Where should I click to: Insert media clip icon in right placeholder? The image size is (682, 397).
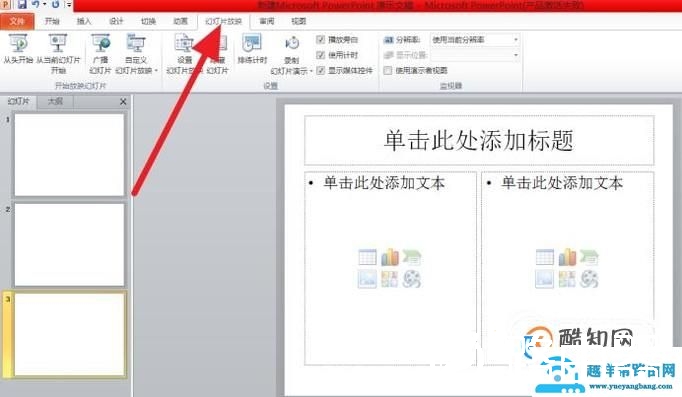589,279
